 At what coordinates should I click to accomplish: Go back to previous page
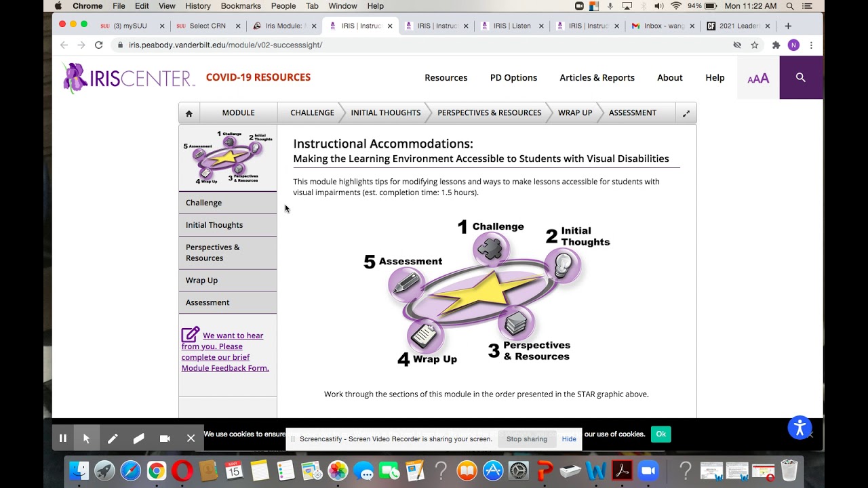[x=64, y=45]
